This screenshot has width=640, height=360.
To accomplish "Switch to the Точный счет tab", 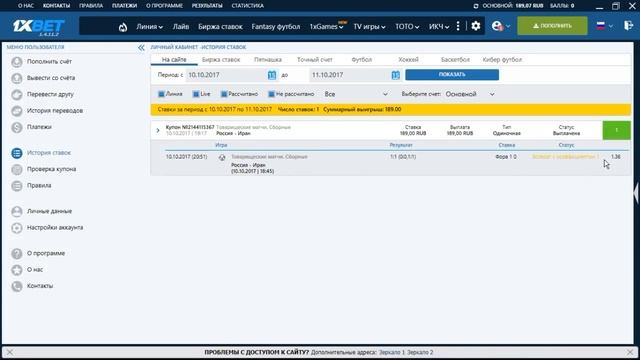I will 315,60.
